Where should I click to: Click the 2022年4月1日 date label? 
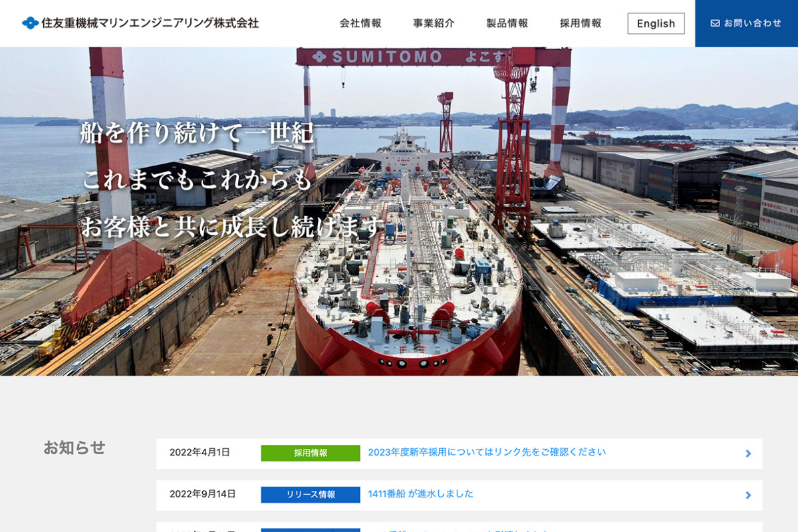pos(199,452)
